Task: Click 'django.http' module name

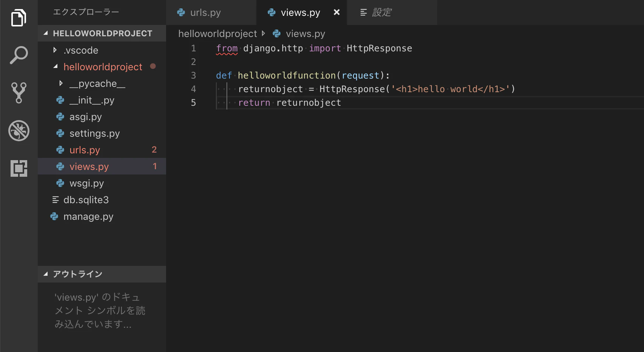Action: pyautogui.click(x=273, y=48)
